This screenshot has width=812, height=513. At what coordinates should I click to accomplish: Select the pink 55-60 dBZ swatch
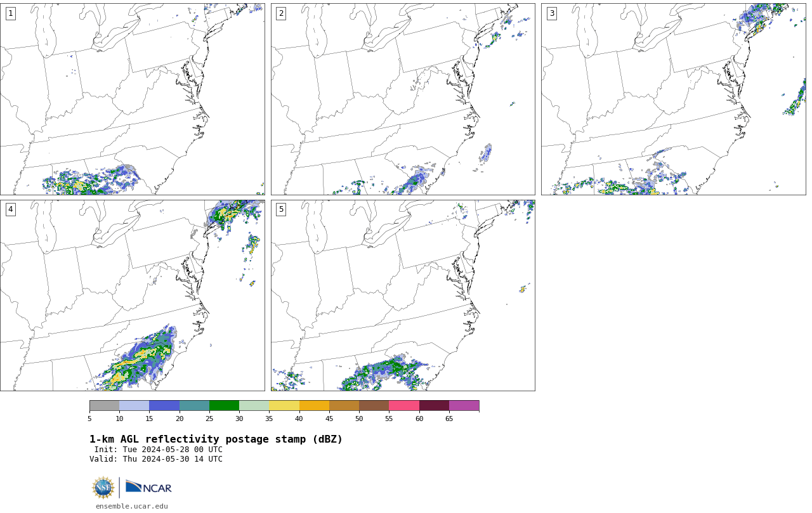pos(404,406)
